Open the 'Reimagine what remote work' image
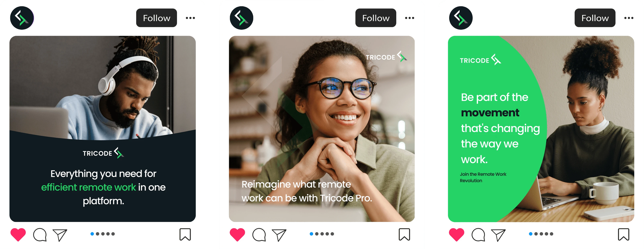Image resolution: width=644 pixels, height=249 pixels. coord(322,129)
